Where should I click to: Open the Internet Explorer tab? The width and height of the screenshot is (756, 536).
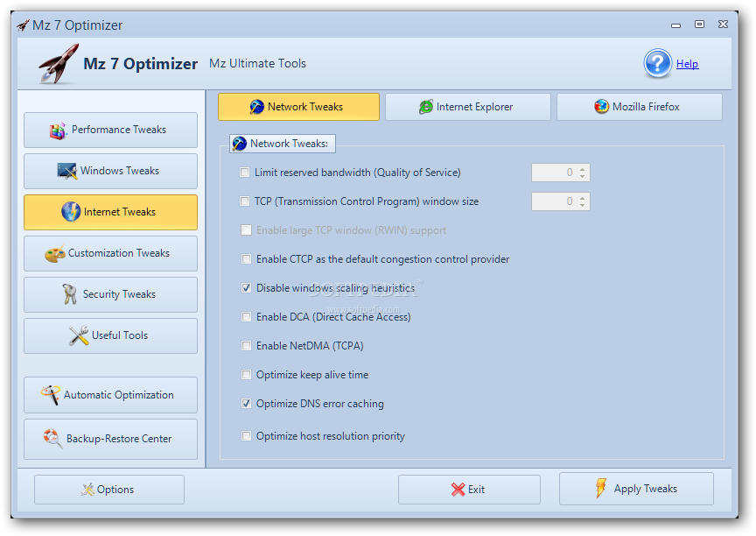pyautogui.click(x=467, y=107)
